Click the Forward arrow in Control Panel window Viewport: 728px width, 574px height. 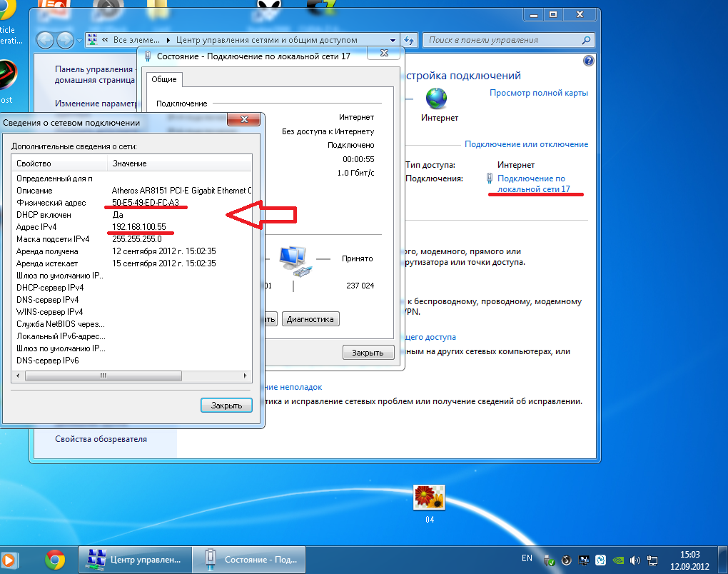point(65,41)
